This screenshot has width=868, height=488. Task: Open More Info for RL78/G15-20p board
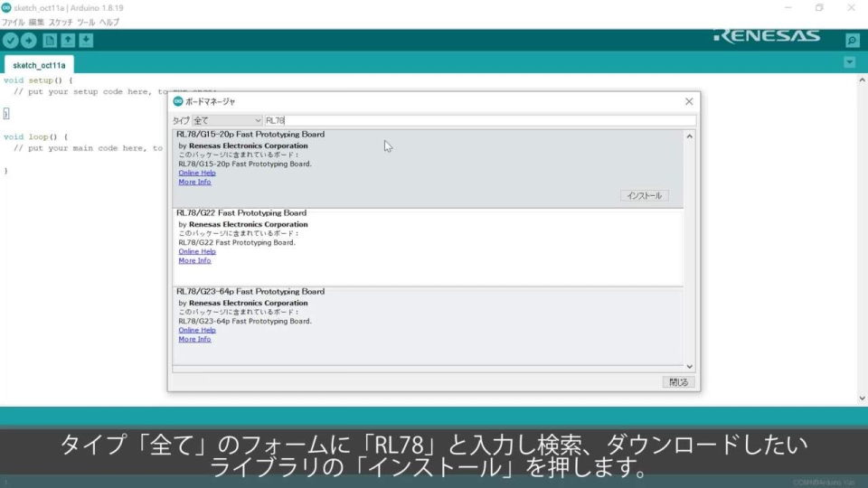195,182
